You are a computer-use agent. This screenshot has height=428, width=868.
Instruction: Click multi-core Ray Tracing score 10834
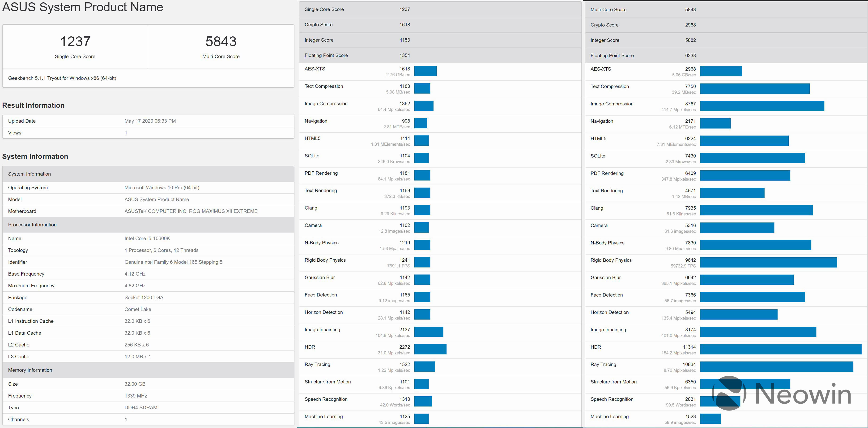click(689, 364)
